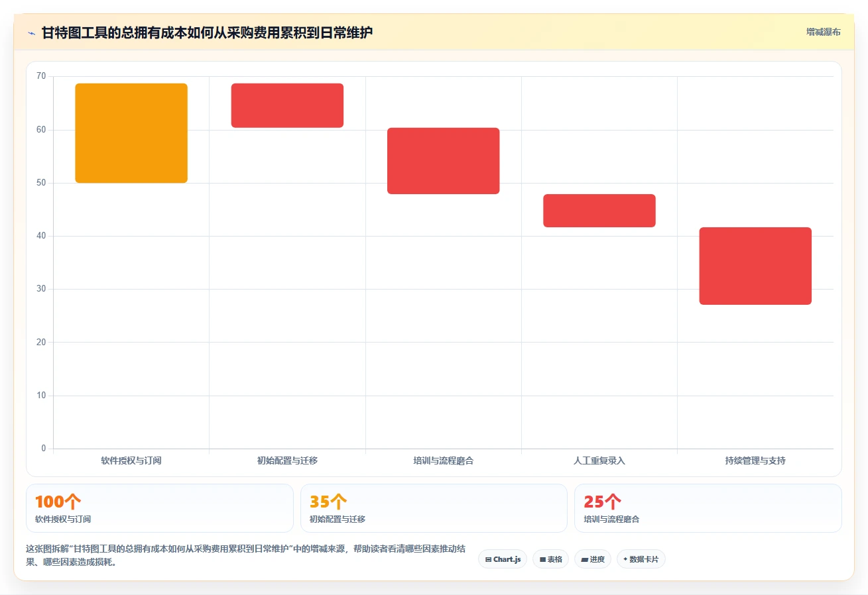Click the 100个 value text

point(58,502)
